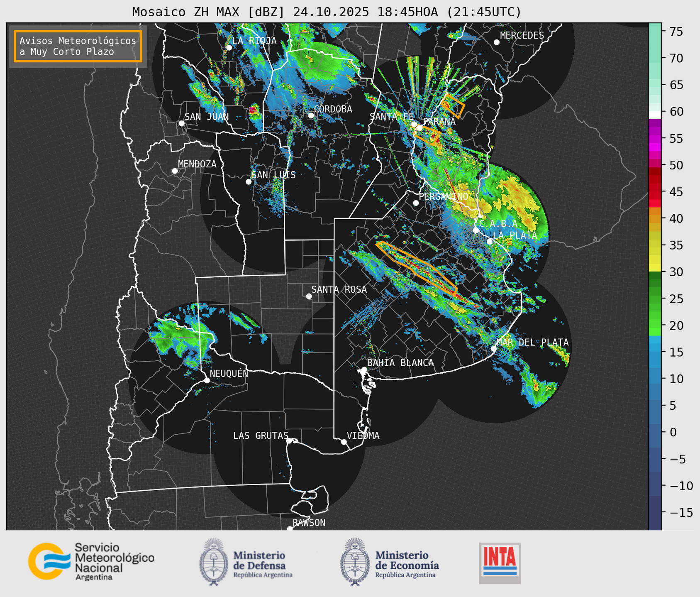
Task: Click the LA RIOJA city marker
Action: point(229,47)
